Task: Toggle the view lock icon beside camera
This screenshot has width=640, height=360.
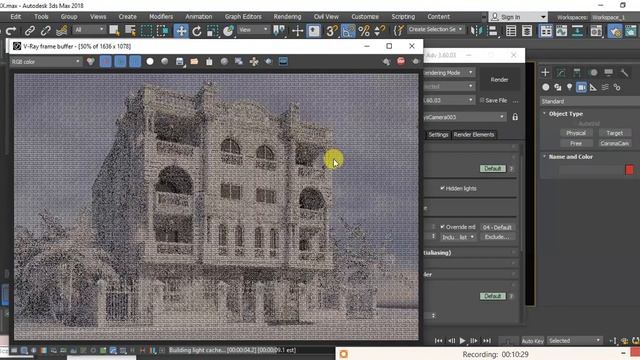Action: pos(515,117)
